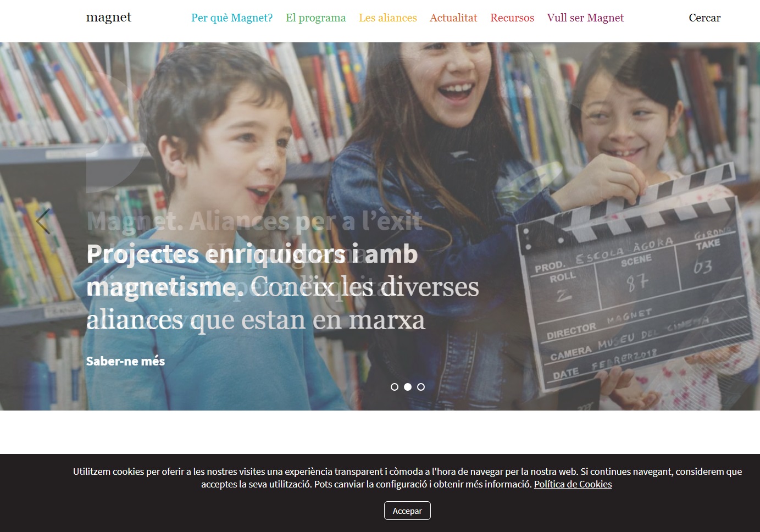The width and height of the screenshot is (760, 532).
Task: Click the 'aliances que estan en marxa' subtitle
Action: tap(256, 320)
